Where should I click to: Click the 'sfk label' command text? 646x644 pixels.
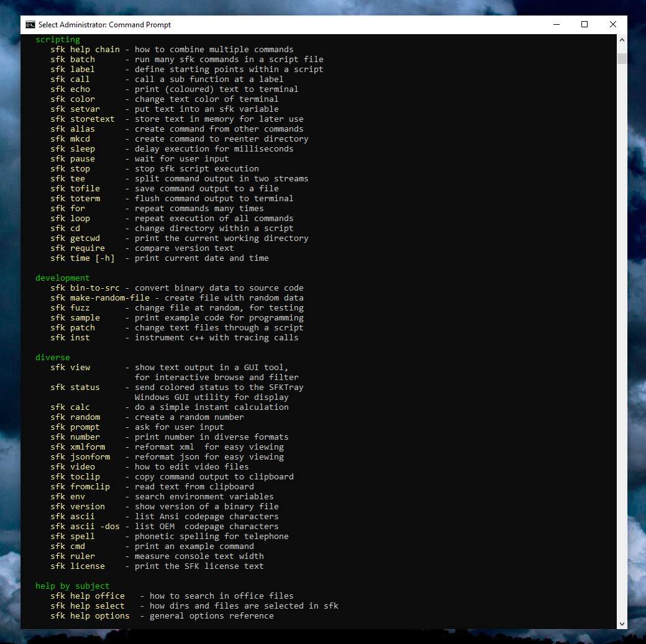point(73,69)
